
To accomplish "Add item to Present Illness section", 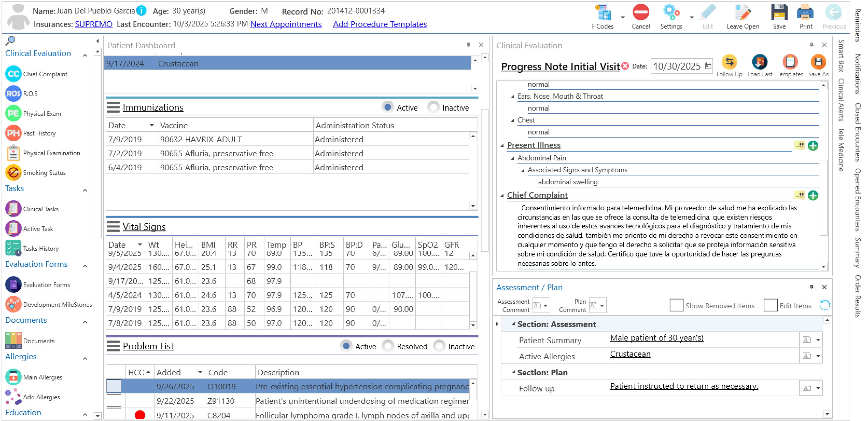I will coord(813,146).
